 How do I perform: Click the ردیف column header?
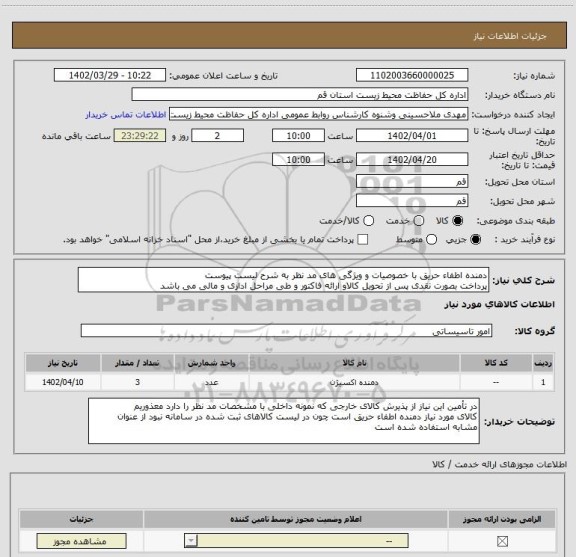coord(543,363)
